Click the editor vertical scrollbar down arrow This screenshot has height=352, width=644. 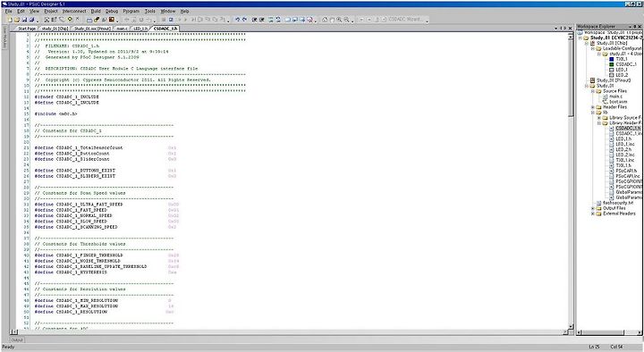(570, 327)
